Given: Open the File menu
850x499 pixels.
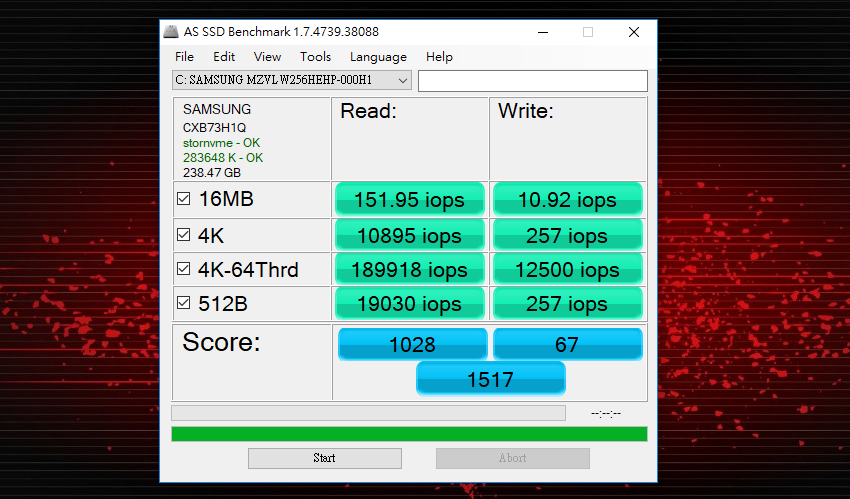Looking at the screenshot, I should click(x=184, y=57).
